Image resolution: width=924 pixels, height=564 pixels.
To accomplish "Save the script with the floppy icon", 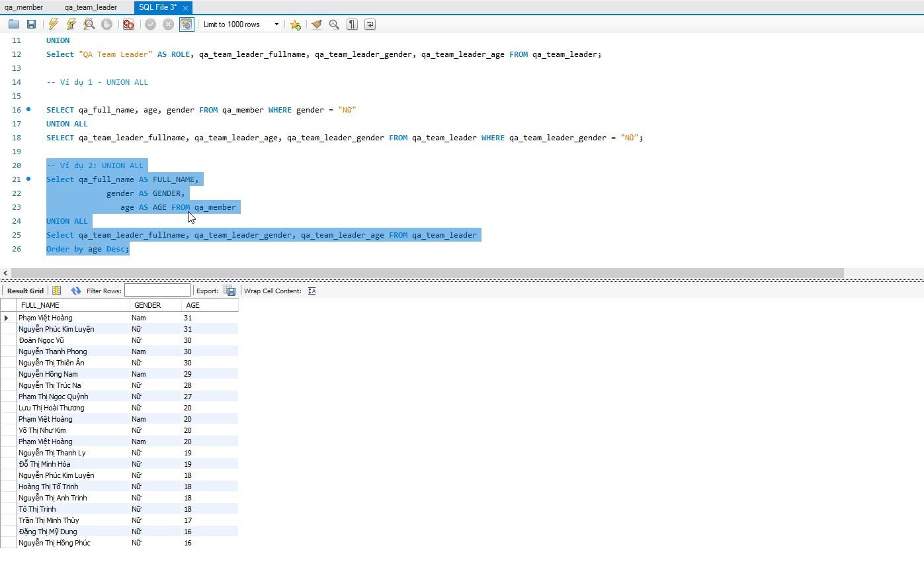I will coord(31,24).
